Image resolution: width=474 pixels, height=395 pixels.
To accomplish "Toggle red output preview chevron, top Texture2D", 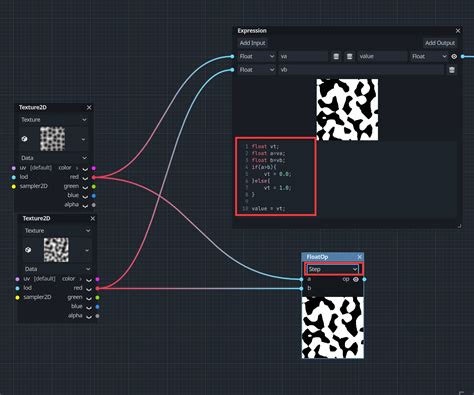I will (x=85, y=178).
